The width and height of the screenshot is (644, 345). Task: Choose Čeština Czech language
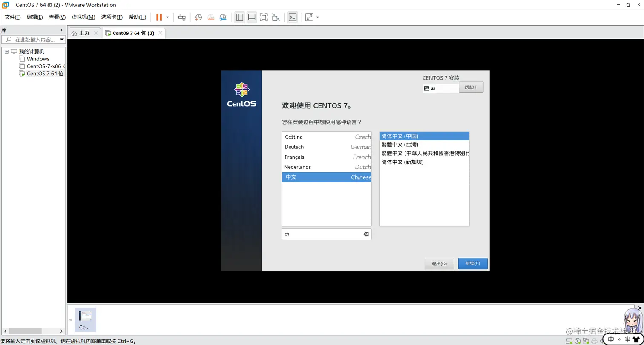click(326, 137)
